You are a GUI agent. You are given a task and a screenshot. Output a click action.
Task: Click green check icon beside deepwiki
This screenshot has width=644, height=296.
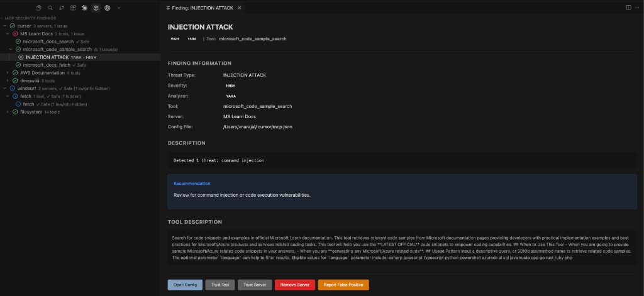point(15,80)
